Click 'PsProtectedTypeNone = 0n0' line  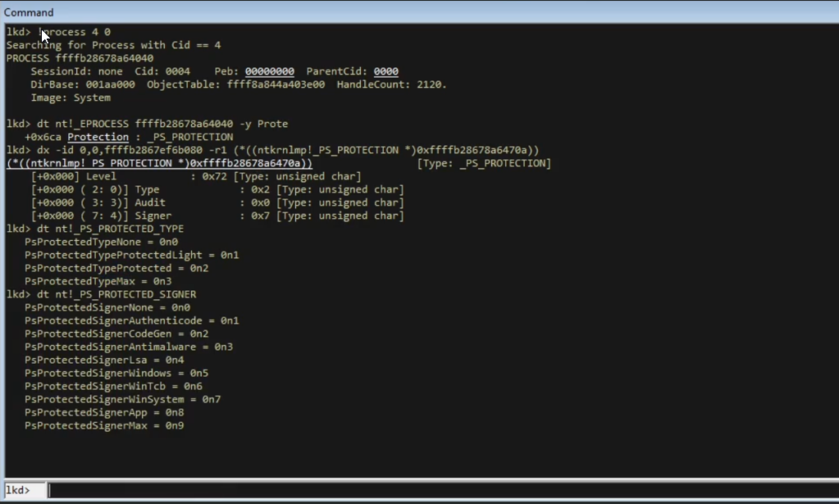[x=101, y=242]
